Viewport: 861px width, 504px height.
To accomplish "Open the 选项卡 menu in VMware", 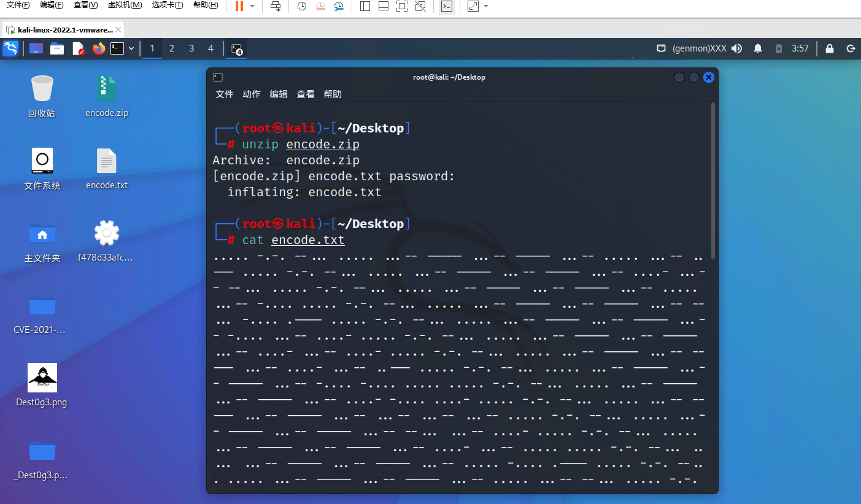I will click(x=168, y=5).
